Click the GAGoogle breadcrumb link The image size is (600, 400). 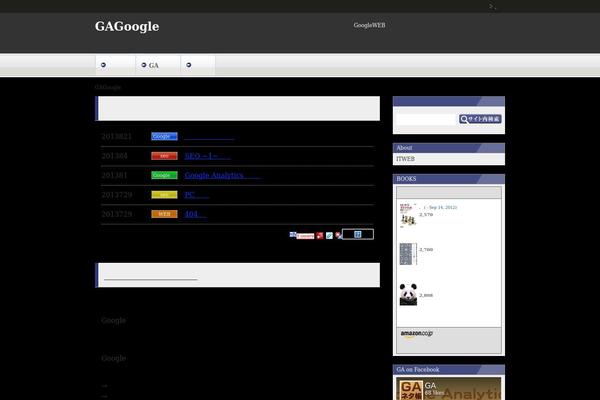coord(108,87)
